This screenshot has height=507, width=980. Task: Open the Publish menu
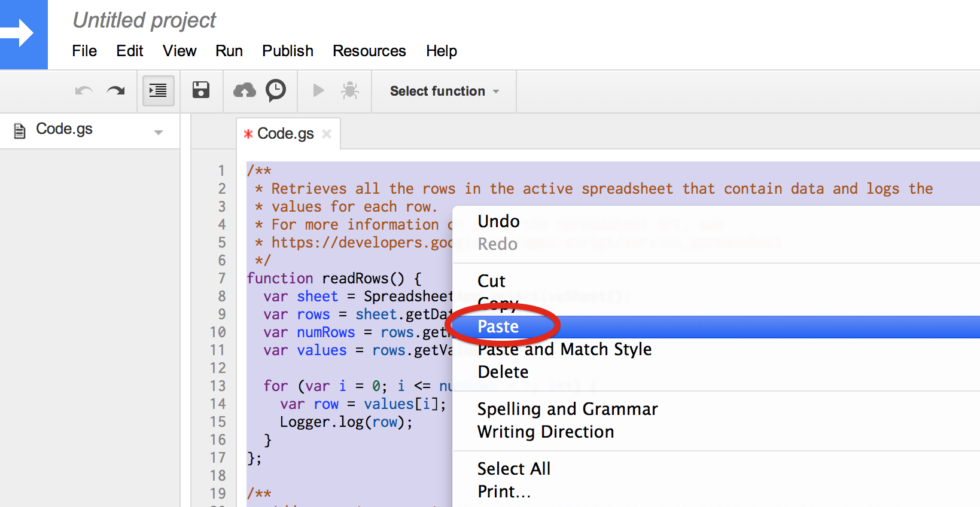coord(287,51)
